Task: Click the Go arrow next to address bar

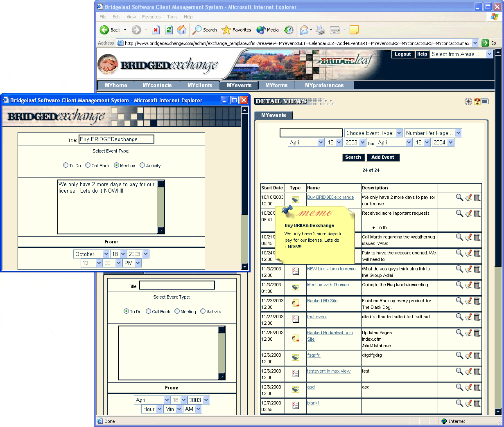Action: pos(485,43)
